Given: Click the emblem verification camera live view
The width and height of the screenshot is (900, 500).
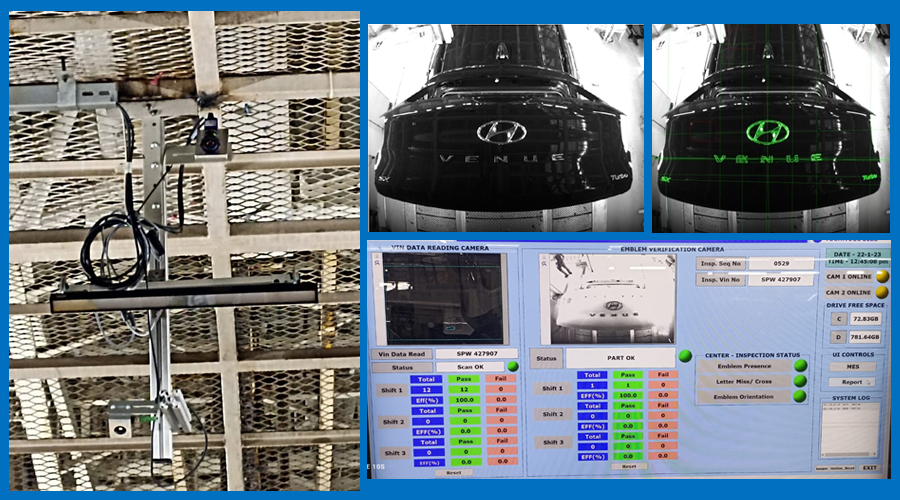Looking at the screenshot, I should coord(612,299).
